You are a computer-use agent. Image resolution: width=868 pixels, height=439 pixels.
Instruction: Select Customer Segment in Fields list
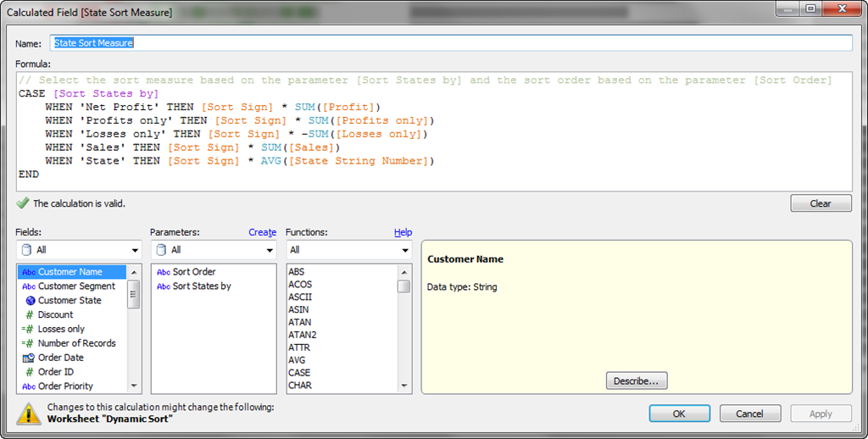click(x=73, y=286)
